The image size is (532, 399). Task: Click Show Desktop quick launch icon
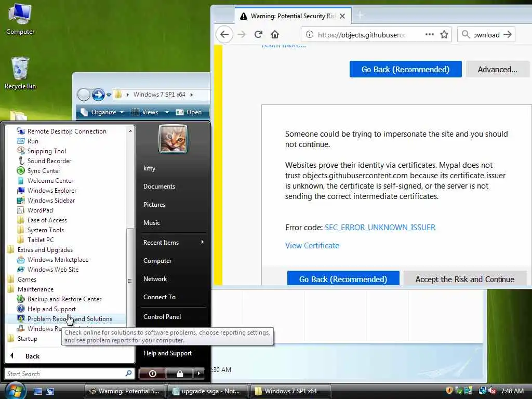(37, 391)
